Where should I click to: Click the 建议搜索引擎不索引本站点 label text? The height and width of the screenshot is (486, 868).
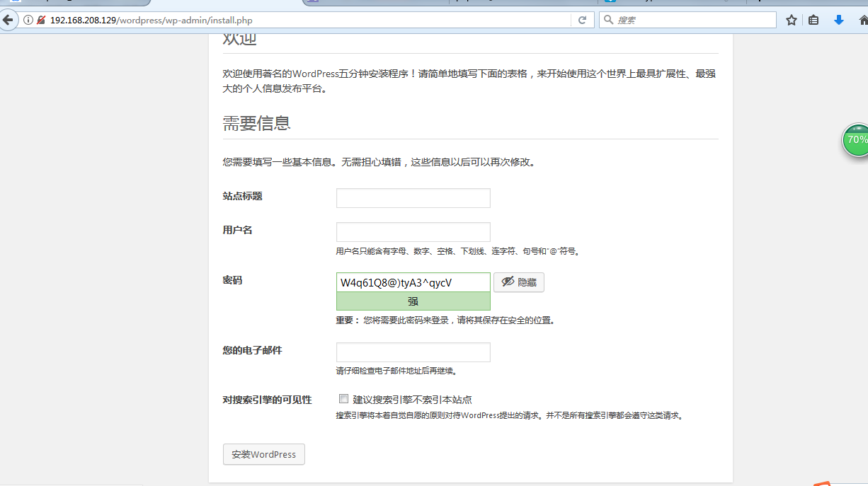coord(413,400)
